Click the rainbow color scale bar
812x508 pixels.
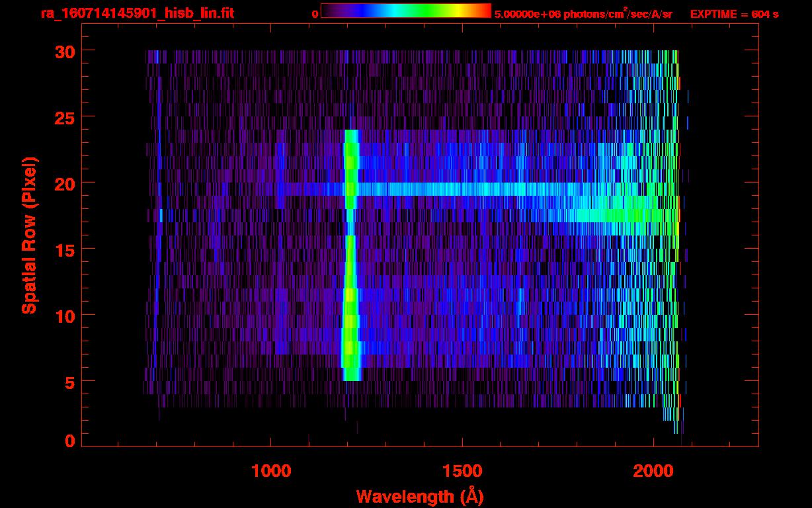(406, 11)
